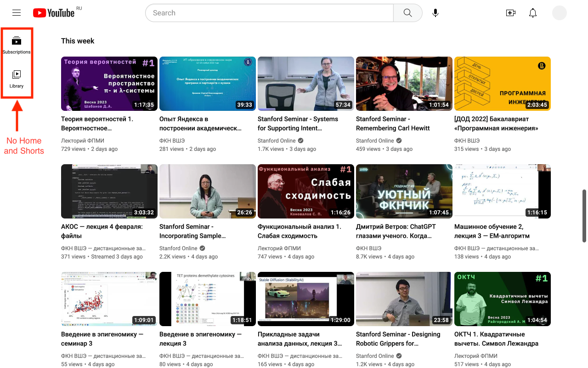Open title Функциональный анализ 1. Слабая сходимость
Image resolution: width=588 pixels, height=368 pixels.
point(300,231)
